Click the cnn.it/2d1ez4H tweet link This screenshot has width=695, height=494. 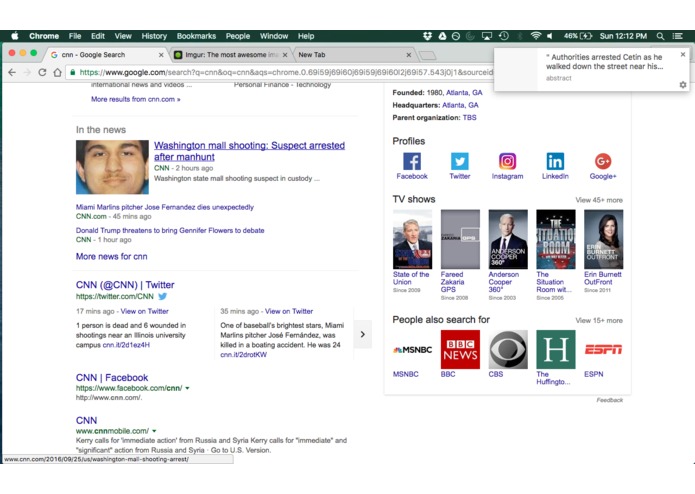[x=126, y=345]
